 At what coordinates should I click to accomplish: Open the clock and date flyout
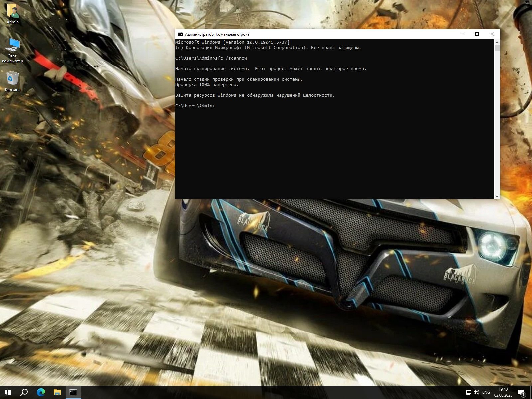tap(503, 392)
